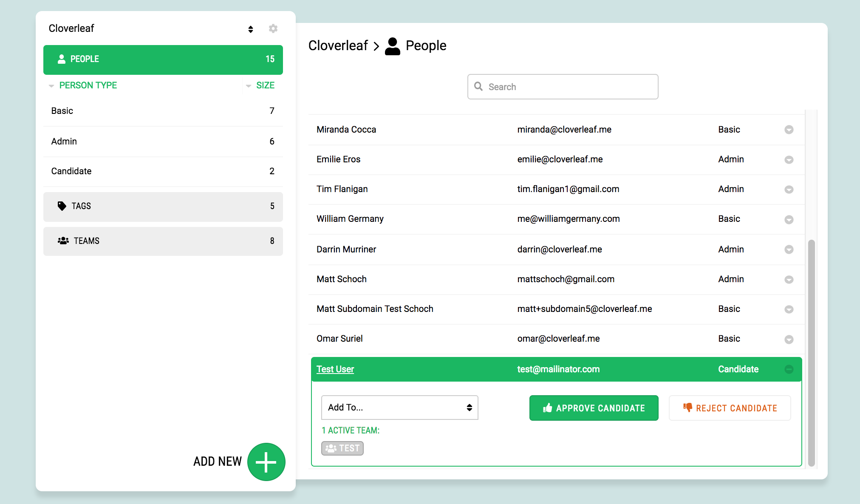This screenshot has width=860, height=504.
Task: Click the person icon in PEOPLE tab
Action: click(62, 59)
